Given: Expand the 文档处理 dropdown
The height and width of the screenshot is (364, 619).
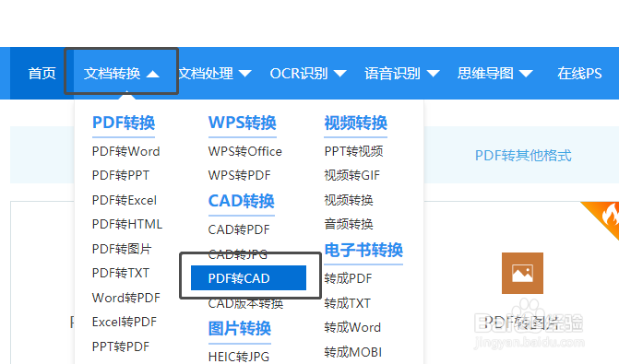Looking at the screenshot, I should [x=244, y=74].
